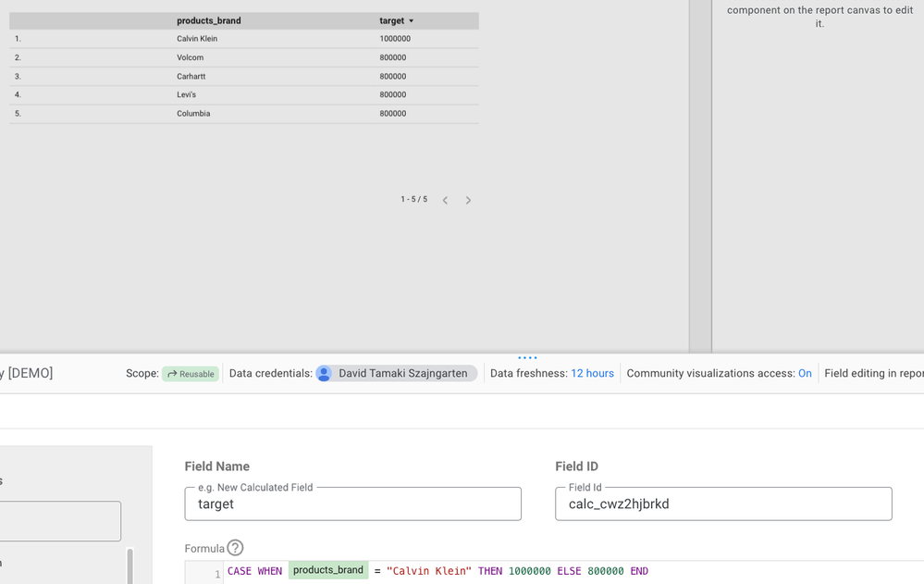
Task: Open the Formula help question-mark icon
Action: click(x=235, y=548)
